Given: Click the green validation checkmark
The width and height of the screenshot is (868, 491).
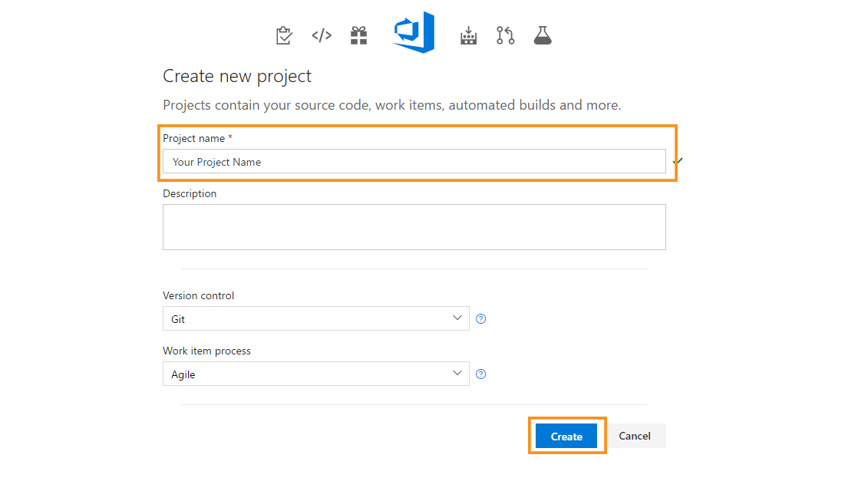Looking at the screenshot, I should [x=678, y=161].
